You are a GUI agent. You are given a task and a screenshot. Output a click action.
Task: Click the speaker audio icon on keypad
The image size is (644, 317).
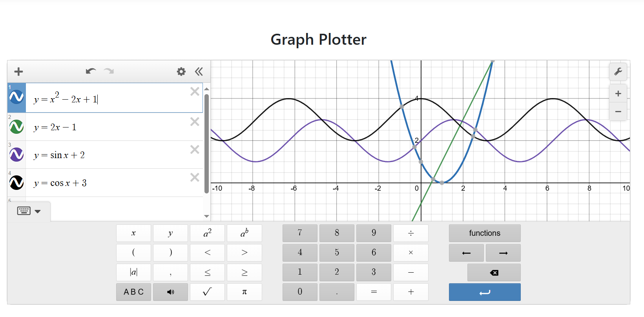[170, 292]
